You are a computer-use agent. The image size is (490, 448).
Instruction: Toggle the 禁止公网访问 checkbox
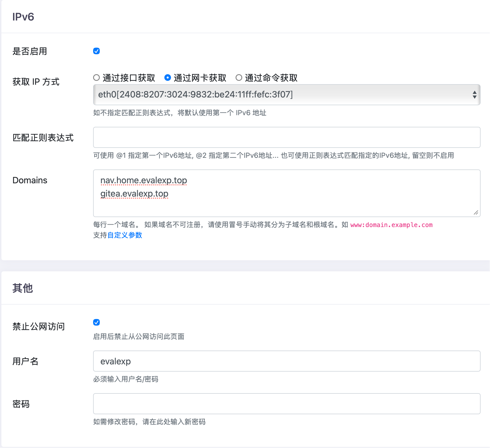(96, 322)
